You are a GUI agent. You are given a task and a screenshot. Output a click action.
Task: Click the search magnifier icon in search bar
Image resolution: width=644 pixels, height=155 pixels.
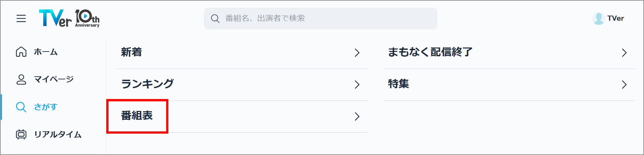click(215, 18)
